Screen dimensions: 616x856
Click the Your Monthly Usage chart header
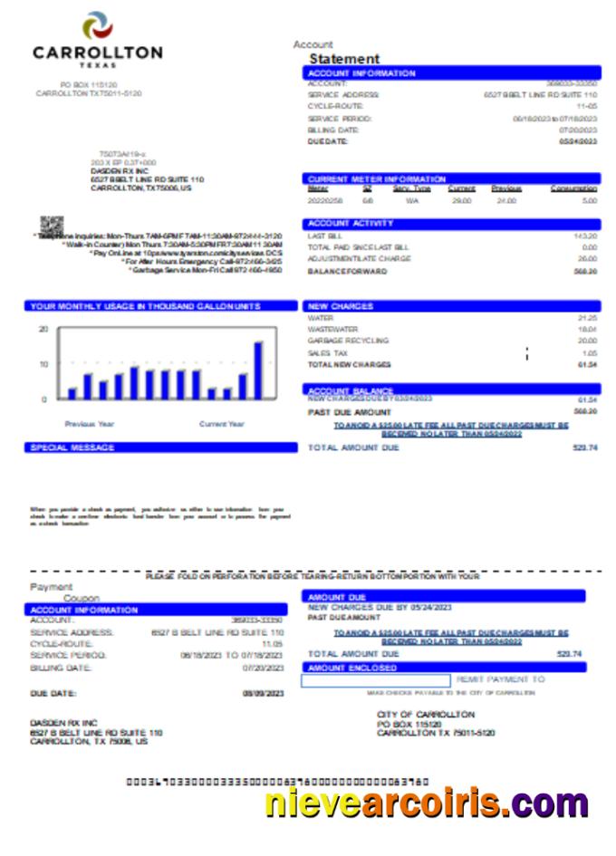click(x=159, y=306)
